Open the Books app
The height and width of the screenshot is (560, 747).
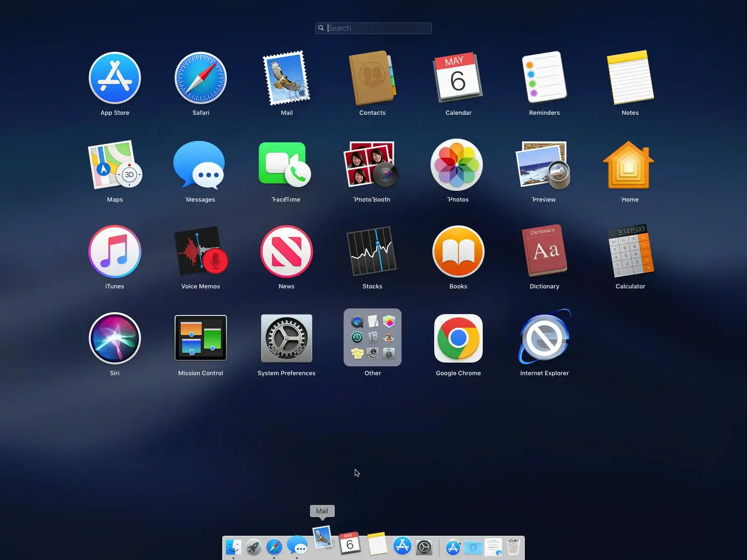[458, 252]
